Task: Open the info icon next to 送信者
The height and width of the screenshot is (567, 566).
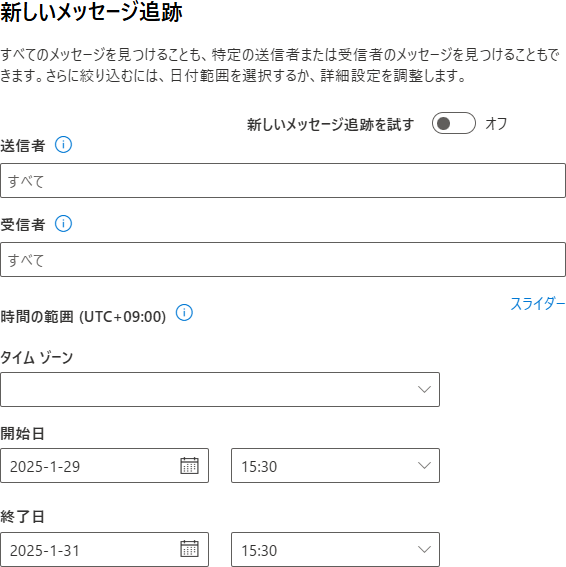Action: click(x=63, y=145)
